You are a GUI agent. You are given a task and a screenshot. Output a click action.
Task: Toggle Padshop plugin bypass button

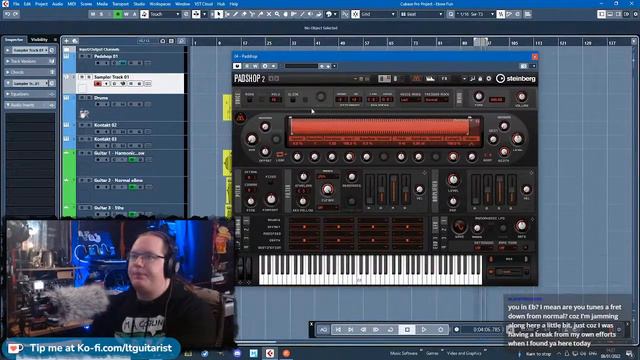(237, 66)
